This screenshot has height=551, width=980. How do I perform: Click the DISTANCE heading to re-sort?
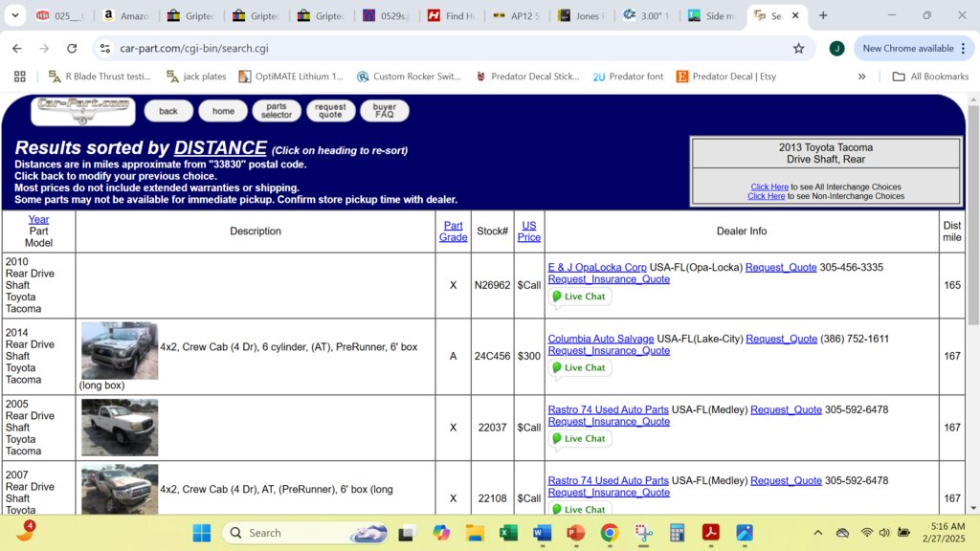[220, 147]
